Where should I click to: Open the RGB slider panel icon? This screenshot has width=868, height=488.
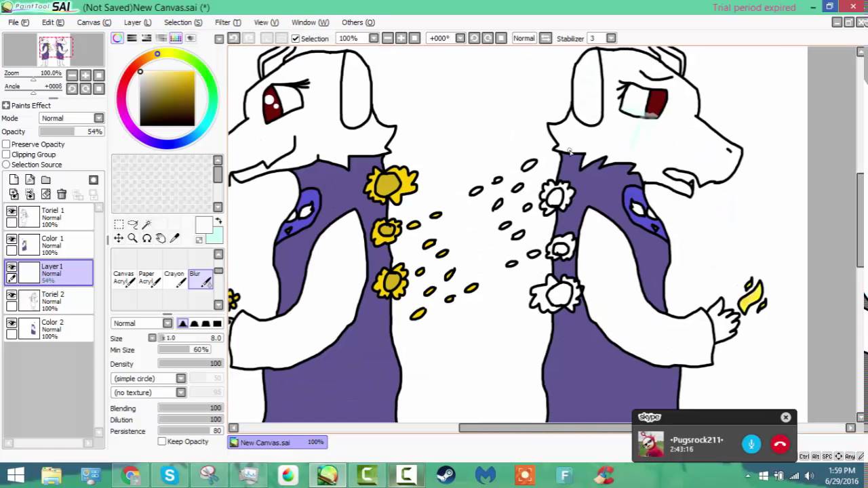(x=132, y=38)
